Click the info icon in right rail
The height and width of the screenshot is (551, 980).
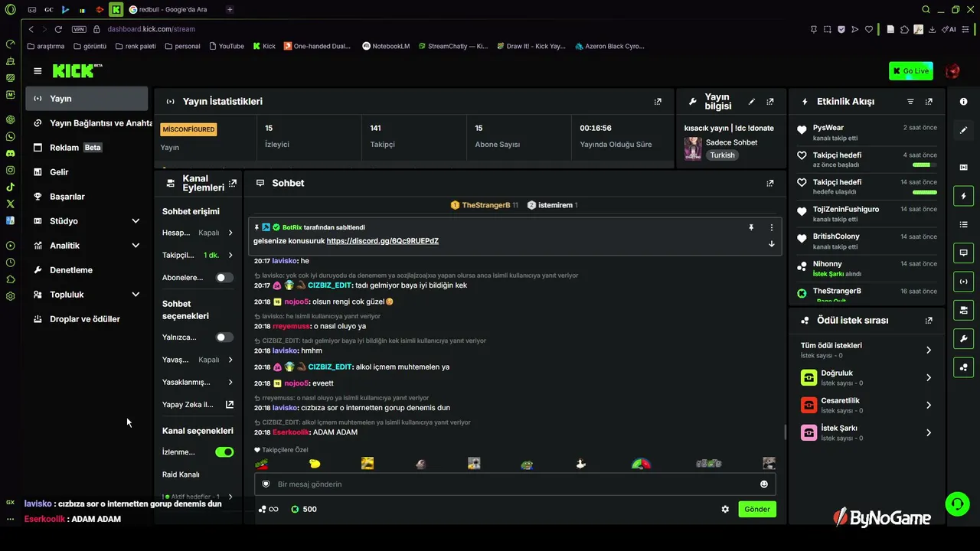point(963,102)
